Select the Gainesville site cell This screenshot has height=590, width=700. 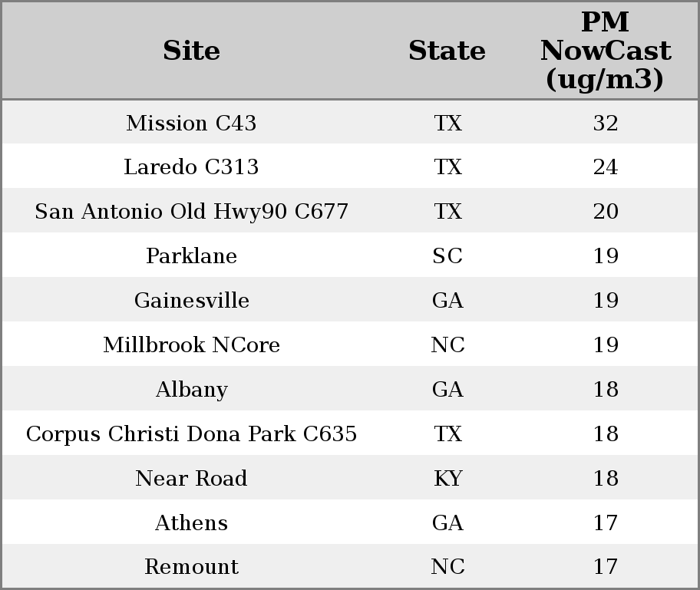pos(191,300)
